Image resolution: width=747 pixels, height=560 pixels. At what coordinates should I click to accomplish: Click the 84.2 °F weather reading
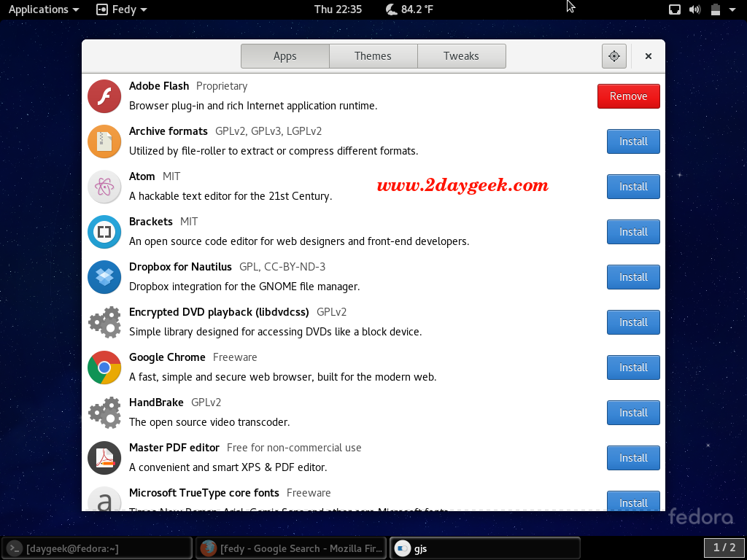(x=417, y=9)
